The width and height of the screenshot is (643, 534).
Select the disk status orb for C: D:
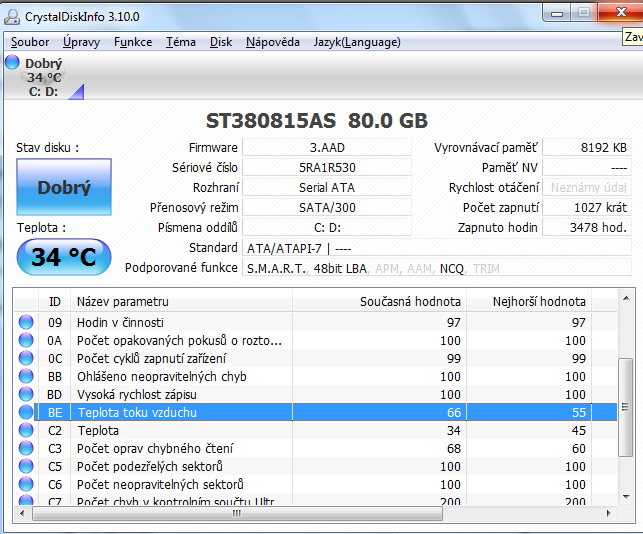(12, 63)
